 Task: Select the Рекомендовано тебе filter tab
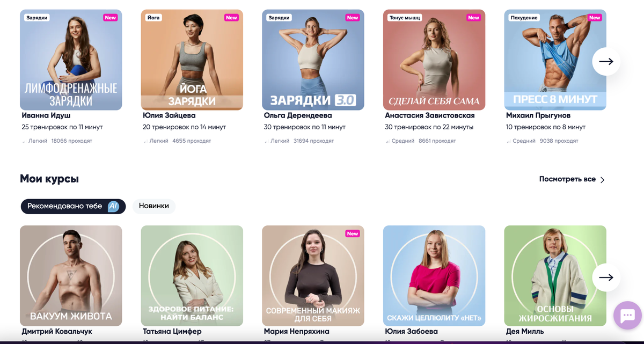tap(73, 206)
